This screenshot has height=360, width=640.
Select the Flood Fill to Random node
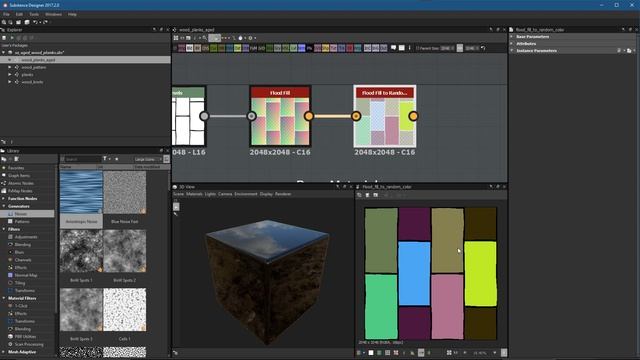point(384,116)
